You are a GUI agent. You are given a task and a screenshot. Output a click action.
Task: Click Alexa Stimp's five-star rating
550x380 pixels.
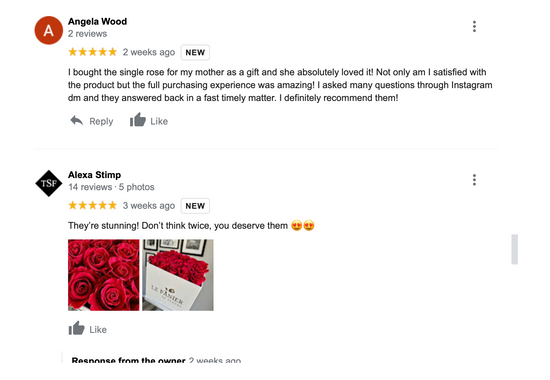93,205
